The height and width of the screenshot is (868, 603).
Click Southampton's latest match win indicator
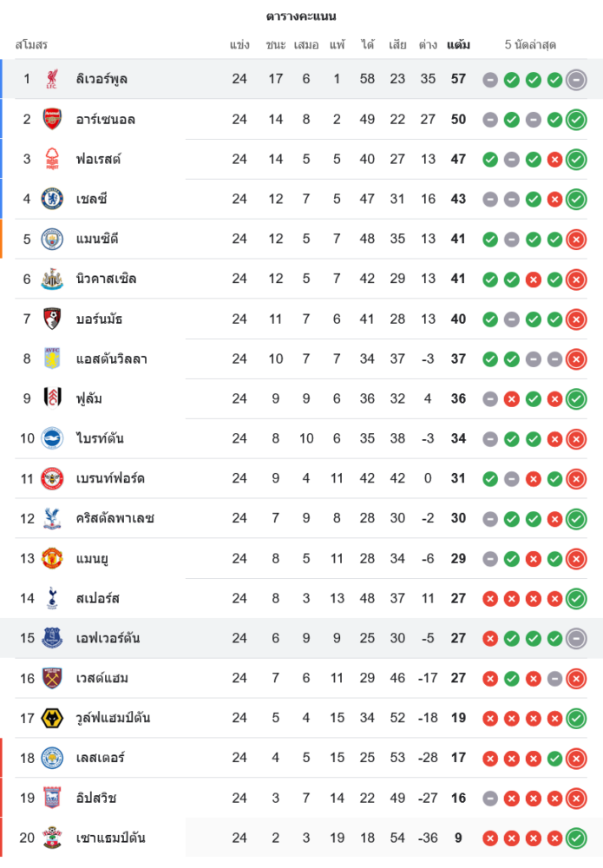576,838
